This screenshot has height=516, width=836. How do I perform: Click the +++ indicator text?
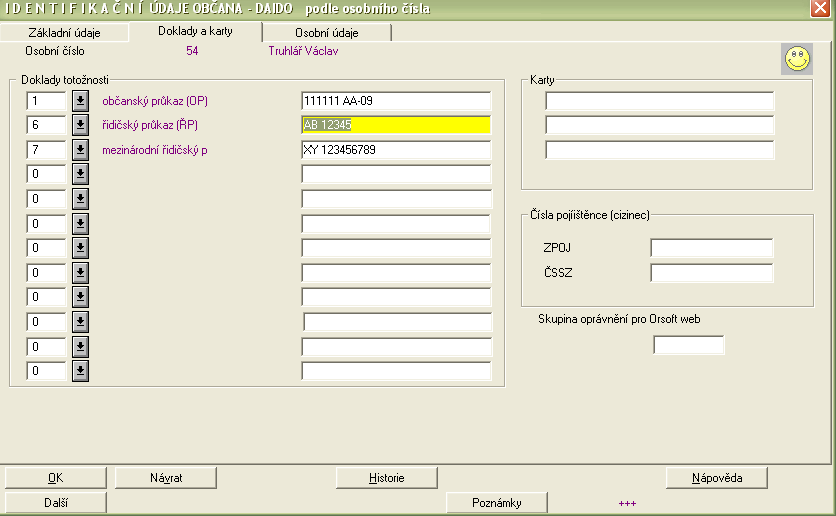[x=627, y=503]
